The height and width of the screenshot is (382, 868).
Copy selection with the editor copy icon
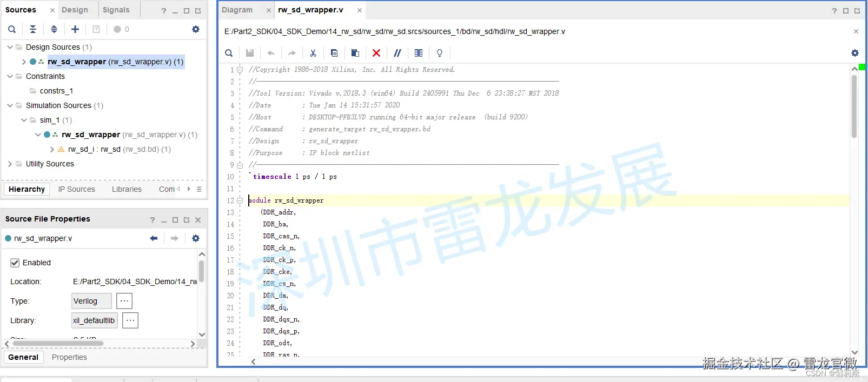point(334,53)
